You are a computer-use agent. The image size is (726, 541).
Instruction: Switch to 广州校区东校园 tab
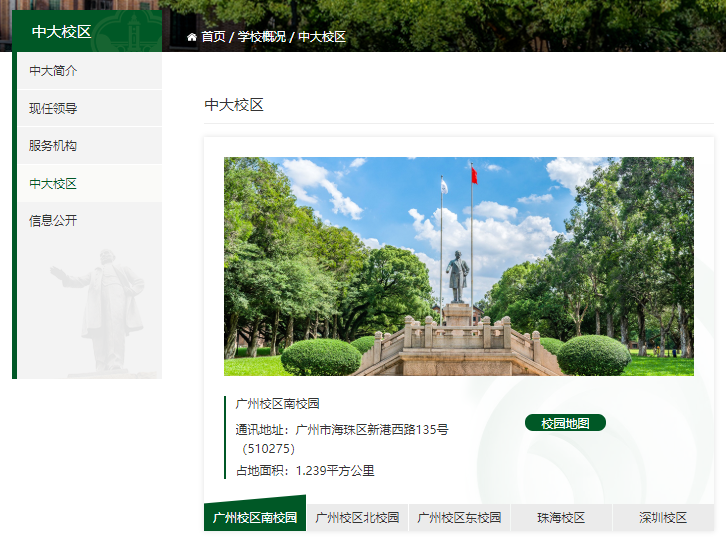click(x=459, y=517)
